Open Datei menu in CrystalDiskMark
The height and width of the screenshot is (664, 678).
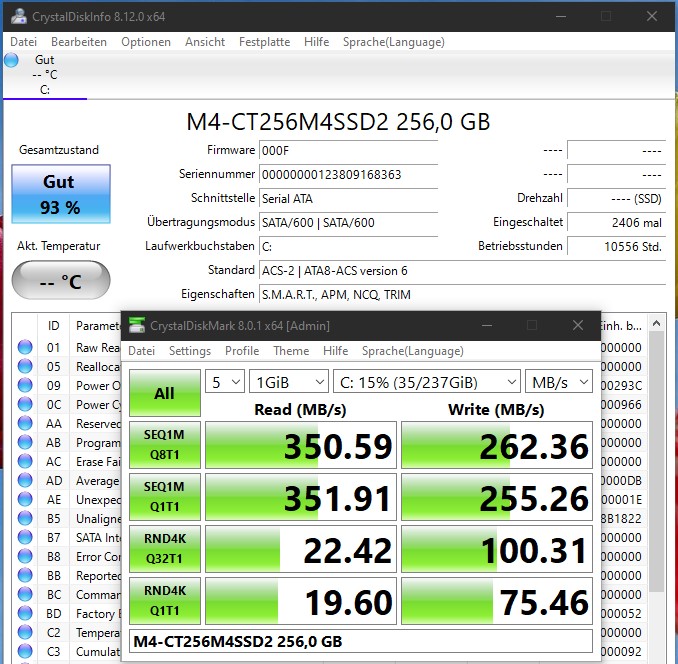(x=141, y=351)
